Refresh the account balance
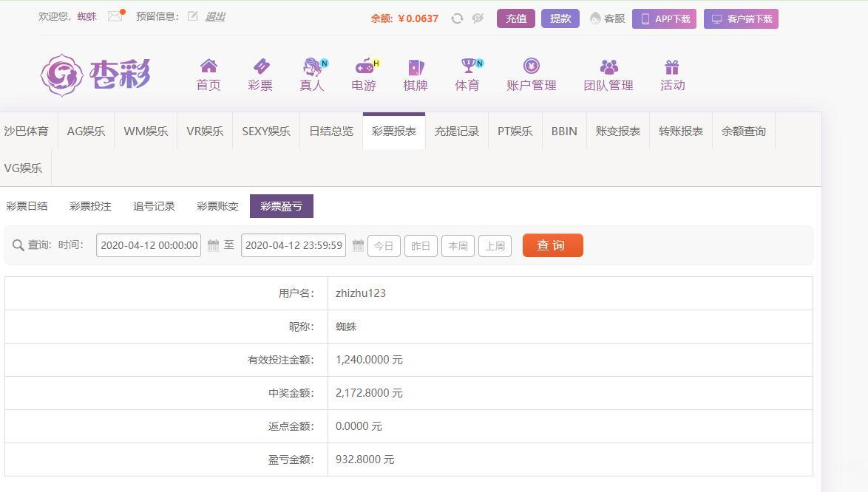 click(x=457, y=18)
